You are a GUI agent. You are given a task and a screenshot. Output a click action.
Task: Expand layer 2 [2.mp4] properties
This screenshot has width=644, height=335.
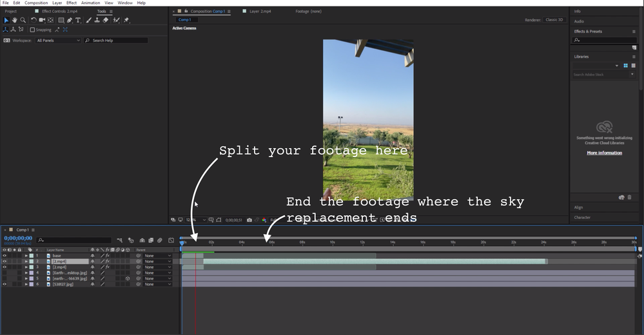click(26, 262)
